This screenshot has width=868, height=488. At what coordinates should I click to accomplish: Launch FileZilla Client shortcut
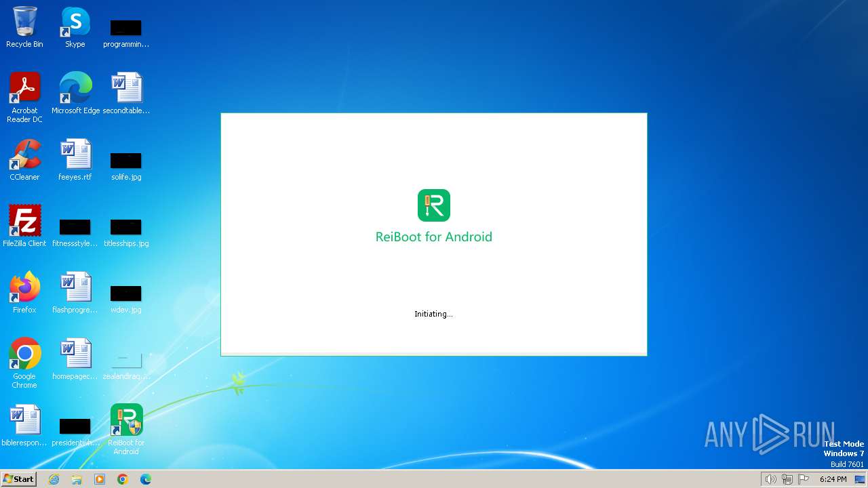24,226
